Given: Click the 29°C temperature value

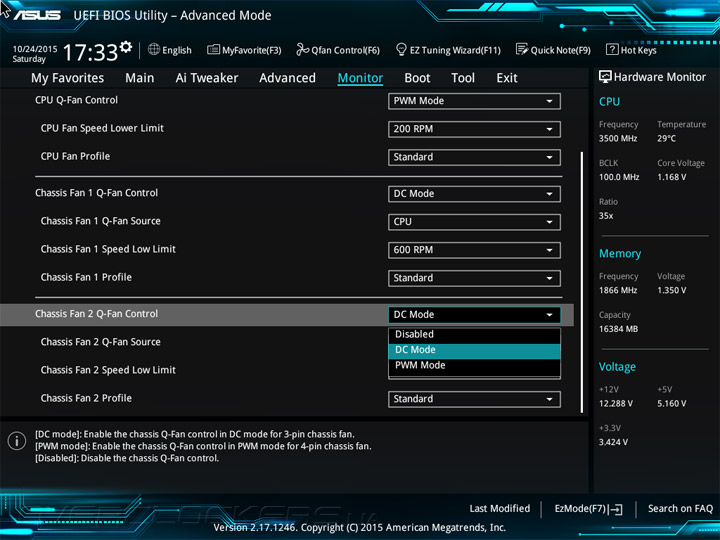Looking at the screenshot, I should click(666, 139).
